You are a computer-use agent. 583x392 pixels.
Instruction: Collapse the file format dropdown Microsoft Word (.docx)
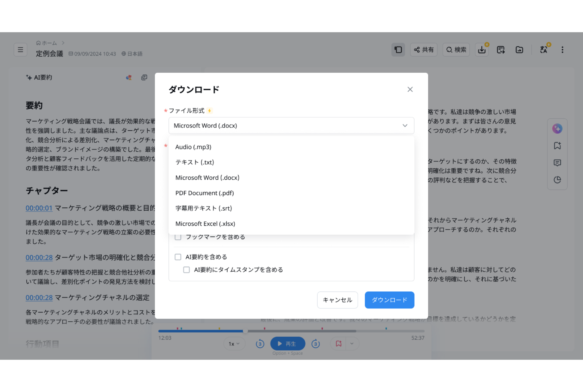pyautogui.click(x=291, y=125)
